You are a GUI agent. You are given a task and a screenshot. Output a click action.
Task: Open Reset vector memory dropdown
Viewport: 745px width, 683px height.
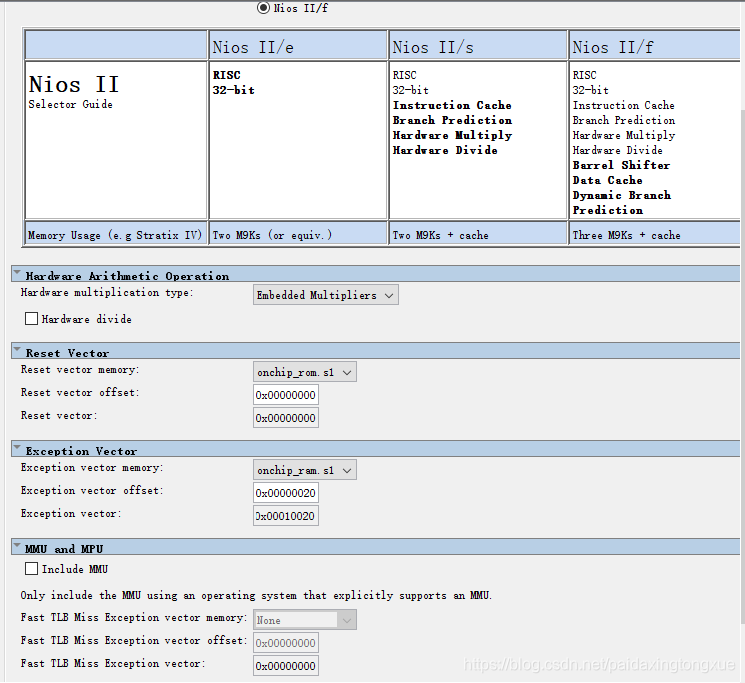305,372
